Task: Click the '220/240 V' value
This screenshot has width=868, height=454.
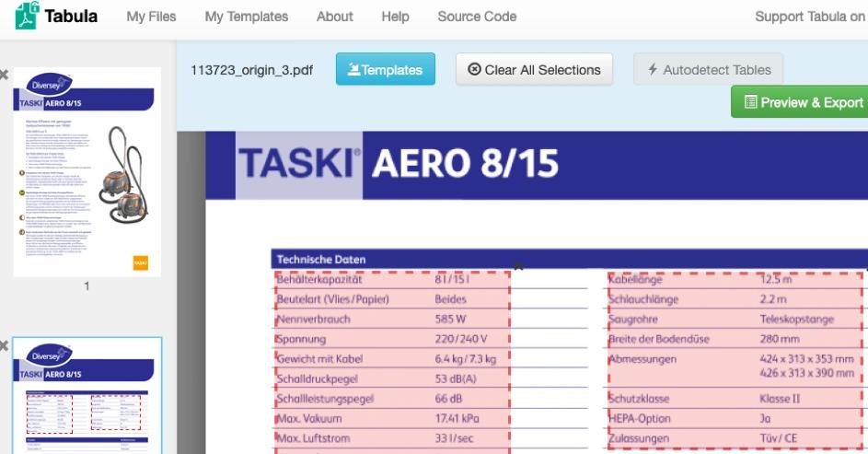Action: (x=460, y=339)
